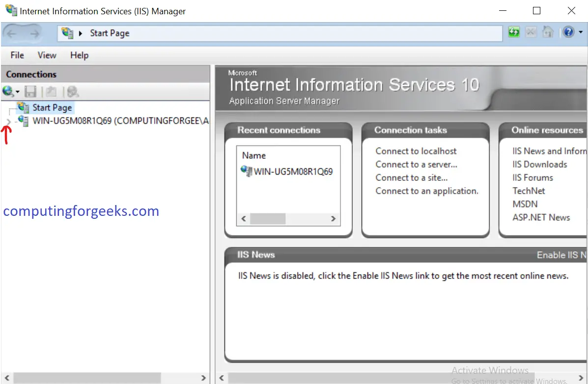Image resolution: width=588 pixels, height=384 pixels.
Task: Click the Enable IIS News link
Action: click(x=561, y=255)
